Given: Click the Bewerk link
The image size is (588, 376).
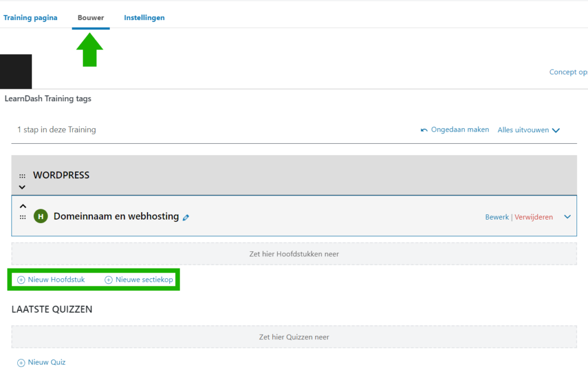Looking at the screenshot, I should click(497, 217).
